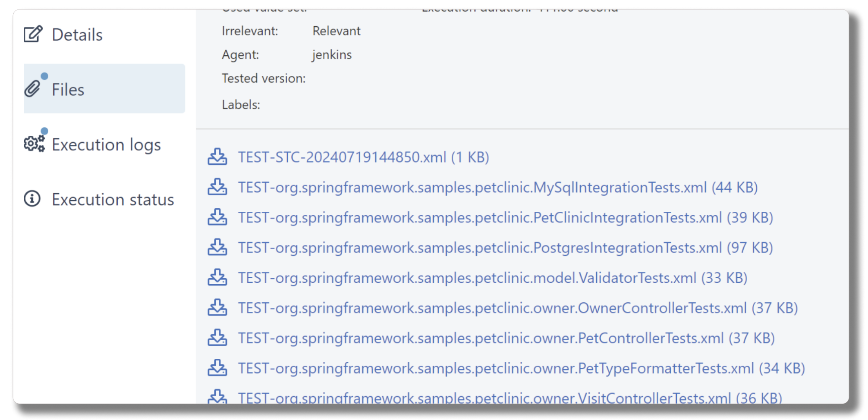Click download icon for PetControllerTests.xml
868x420 pixels.
point(217,338)
